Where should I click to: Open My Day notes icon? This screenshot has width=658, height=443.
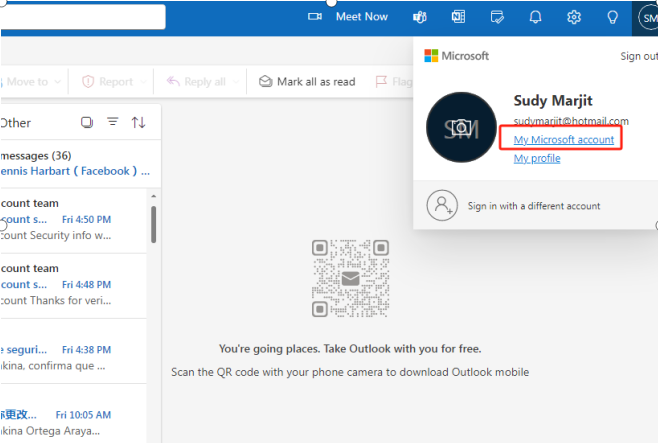[497, 17]
